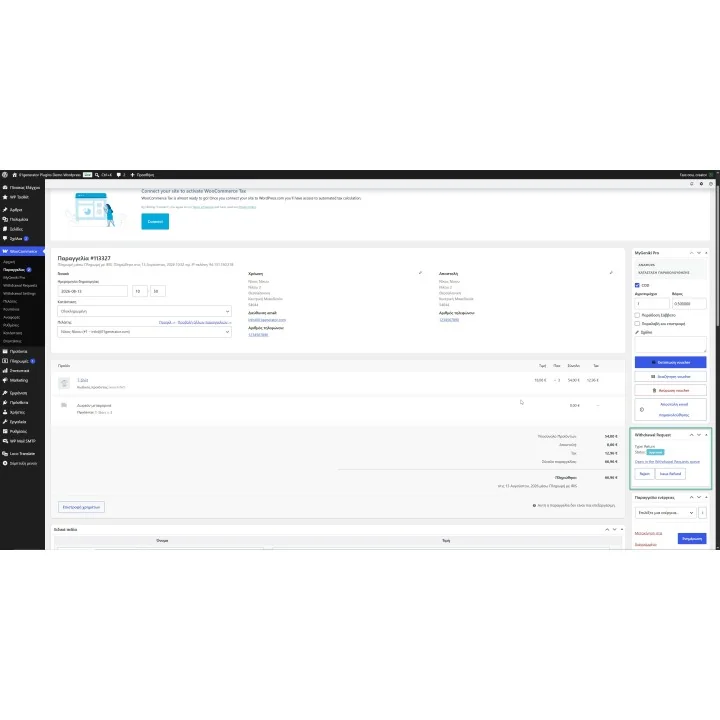Click the T-Shirt product link
720x720 pixels.
click(x=83, y=380)
